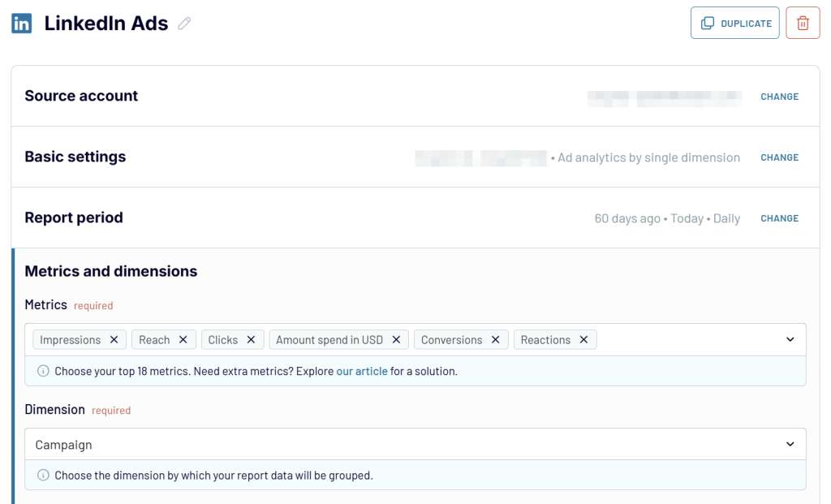831x504 pixels.
Task: Click the info icon under Metrics
Action: coord(44,371)
